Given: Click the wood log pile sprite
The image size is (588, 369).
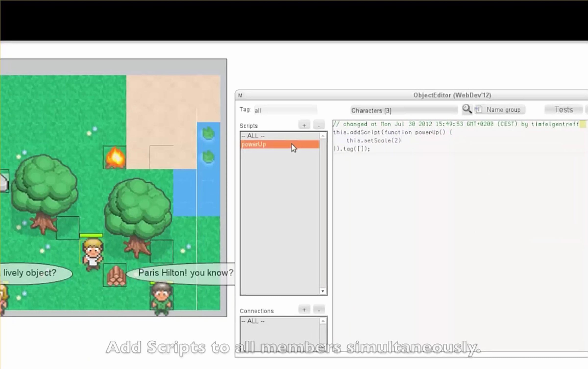Looking at the screenshot, I should (x=115, y=276).
